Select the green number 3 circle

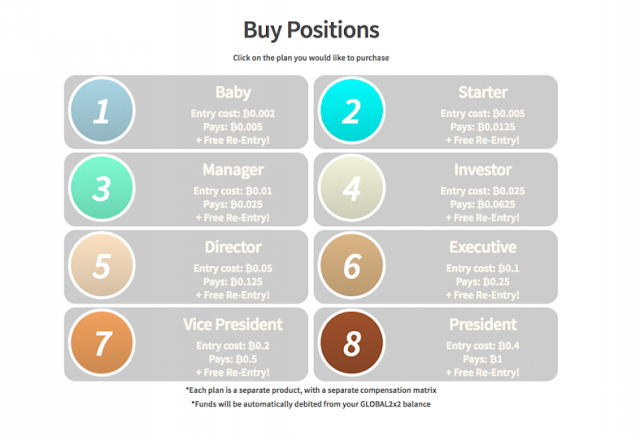click(102, 188)
